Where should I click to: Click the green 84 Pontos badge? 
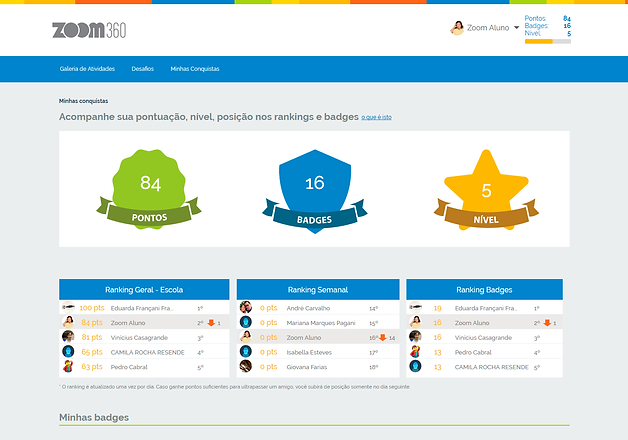pyautogui.click(x=149, y=189)
